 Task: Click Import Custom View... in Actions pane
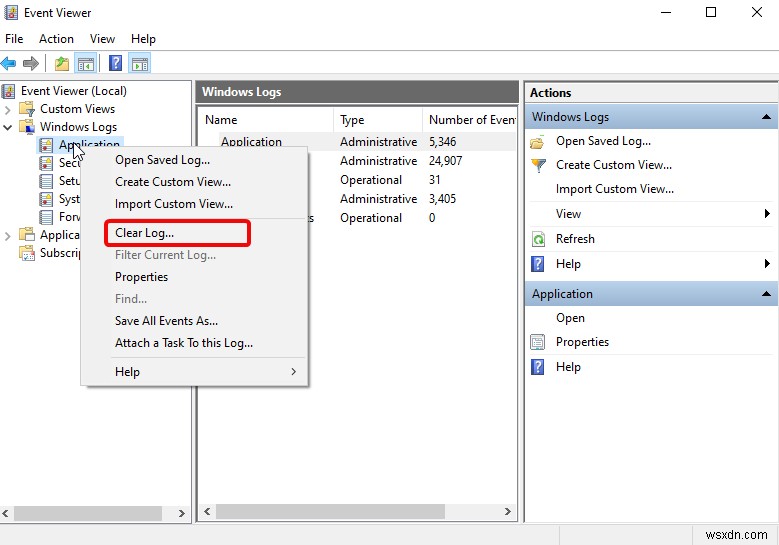615,189
